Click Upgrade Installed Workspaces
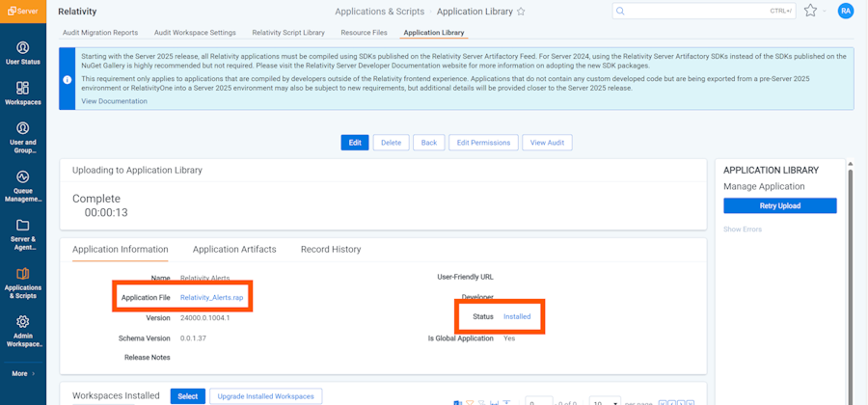 [x=266, y=396]
